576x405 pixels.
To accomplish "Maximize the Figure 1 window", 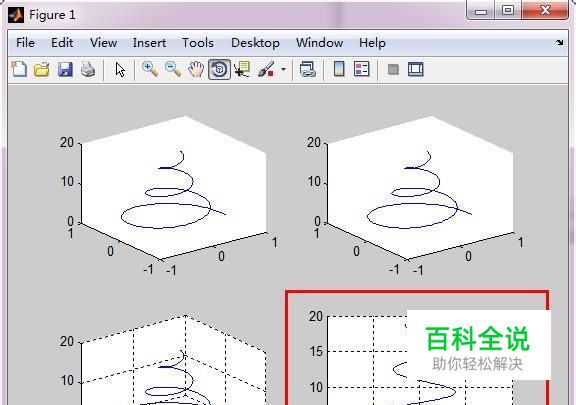I will click(508, 10).
